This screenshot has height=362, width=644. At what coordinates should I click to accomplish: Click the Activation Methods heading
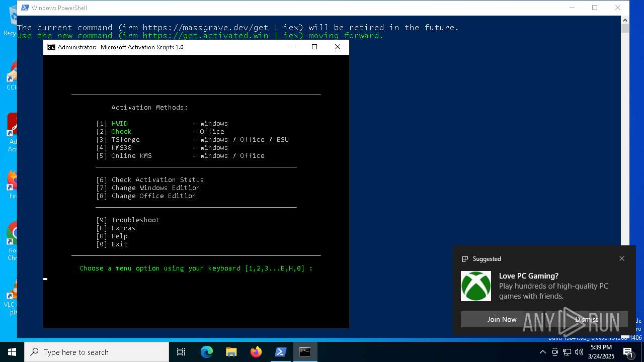pos(149,107)
